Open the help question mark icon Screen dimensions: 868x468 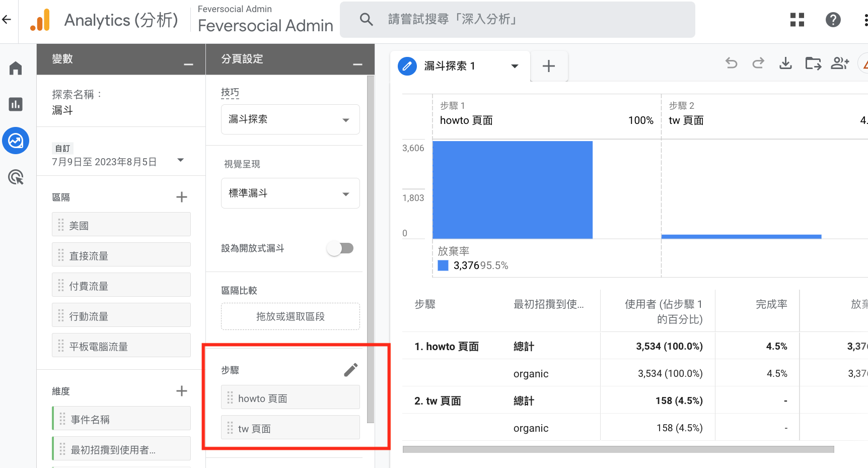click(833, 20)
